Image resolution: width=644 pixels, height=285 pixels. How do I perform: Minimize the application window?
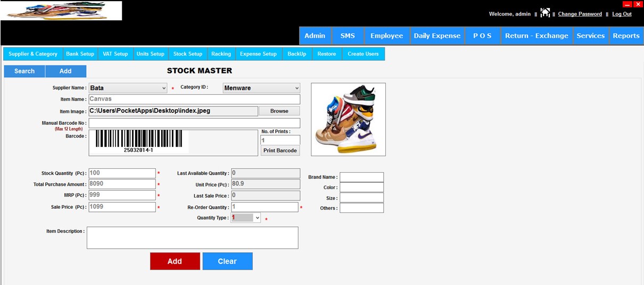click(x=627, y=4)
